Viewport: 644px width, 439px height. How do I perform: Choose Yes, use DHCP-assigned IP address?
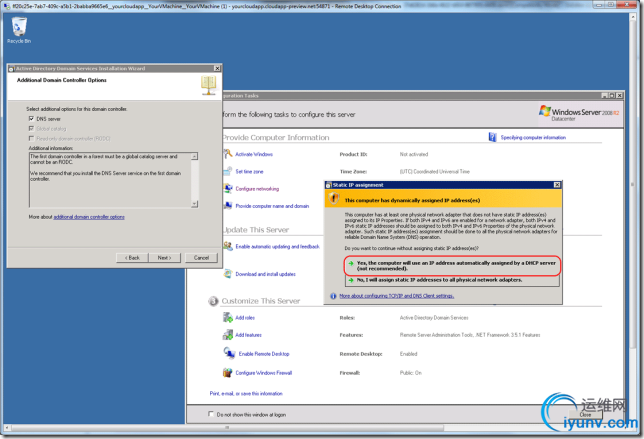pos(452,266)
